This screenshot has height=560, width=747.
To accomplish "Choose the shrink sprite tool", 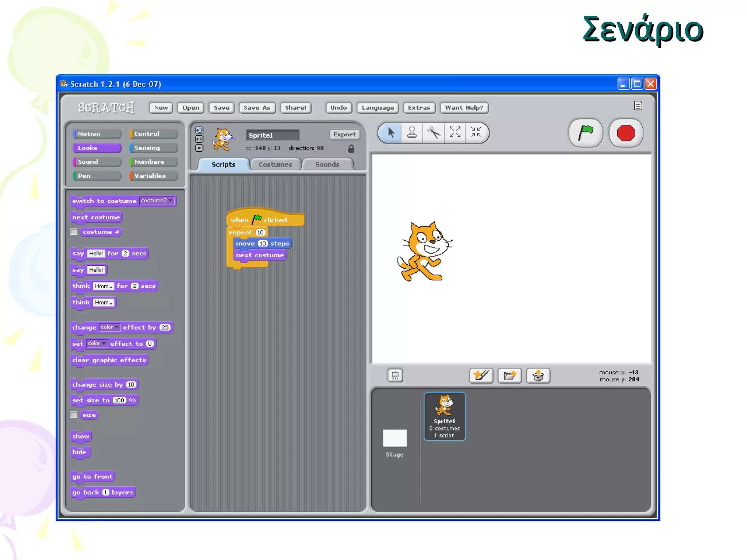I will tap(476, 132).
